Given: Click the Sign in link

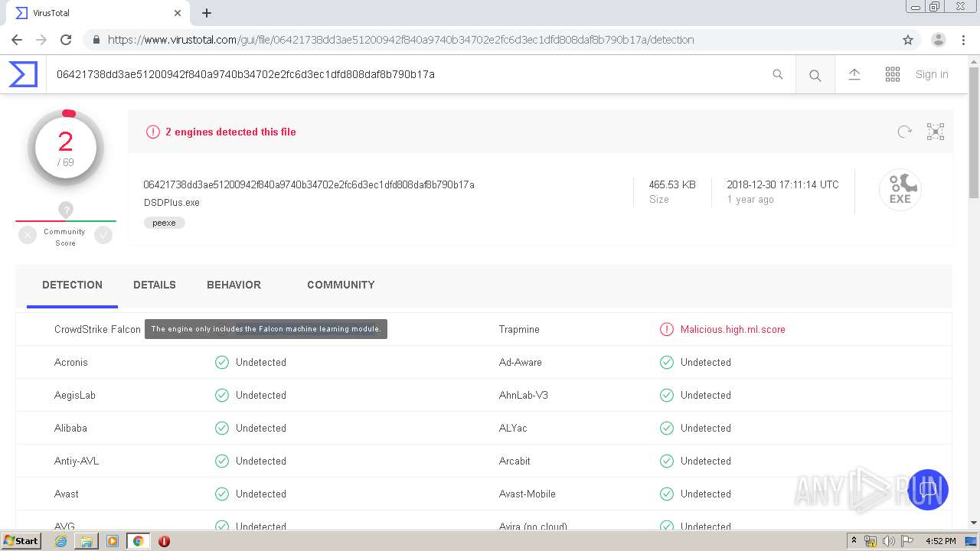Looking at the screenshot, I should 932,74.
